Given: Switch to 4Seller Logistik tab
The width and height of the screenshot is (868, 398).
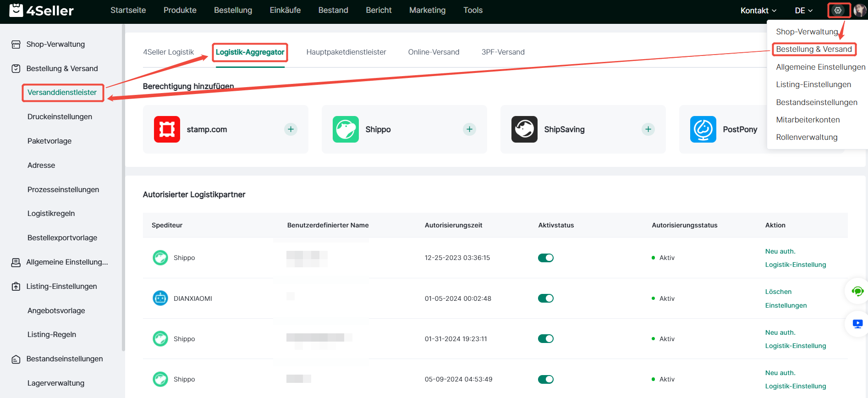Looking at the screenshot, I should pyautogui.click(x=169, y=52).
